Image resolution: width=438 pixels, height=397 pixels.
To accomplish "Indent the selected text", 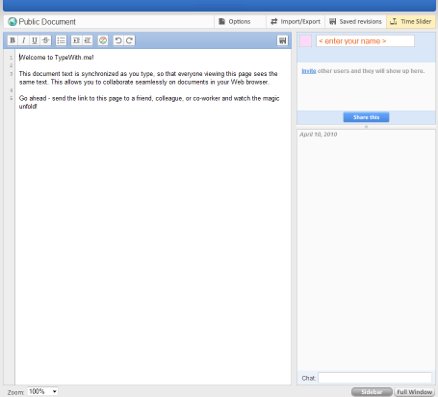I will click(x=77, y=40).
